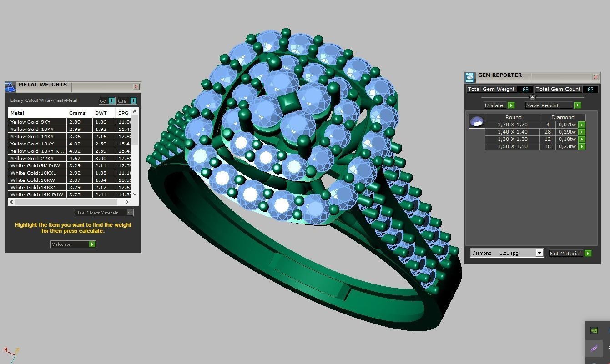Click the Set Material button
This screenshot has width=610, height=364.
point(570,254)
